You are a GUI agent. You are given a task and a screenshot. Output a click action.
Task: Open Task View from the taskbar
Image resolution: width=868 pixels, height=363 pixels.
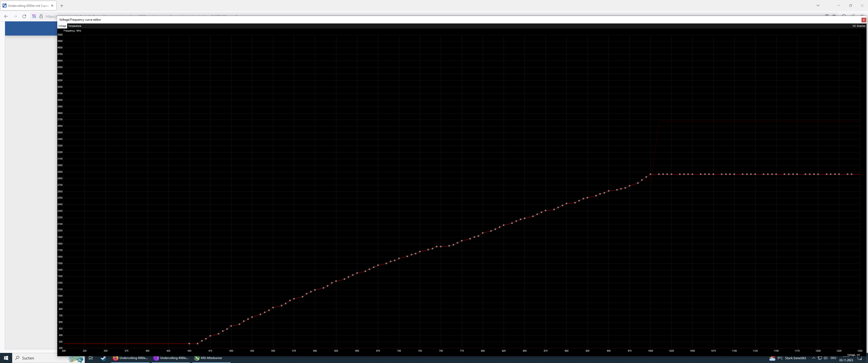(x=91, y=358)
